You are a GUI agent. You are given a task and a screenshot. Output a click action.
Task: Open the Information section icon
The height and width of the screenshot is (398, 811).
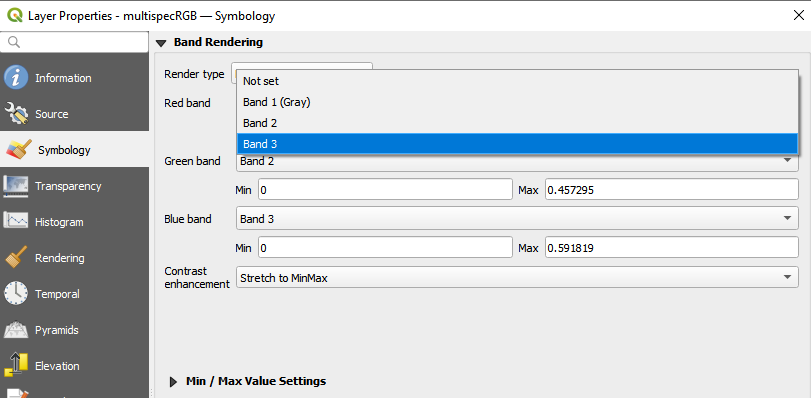16,78
